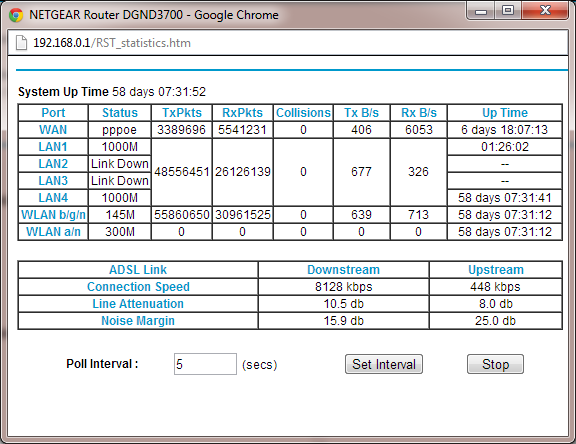Click upstream speed 448 kbps
Image resolution: width=576 pixels, height=444 pixels.
tap(496, 287)
